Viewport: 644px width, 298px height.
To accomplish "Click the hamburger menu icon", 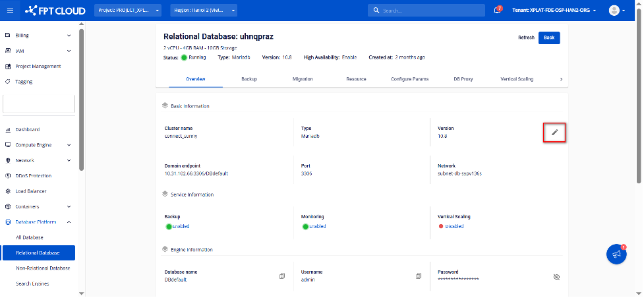I will coord(9,11).
